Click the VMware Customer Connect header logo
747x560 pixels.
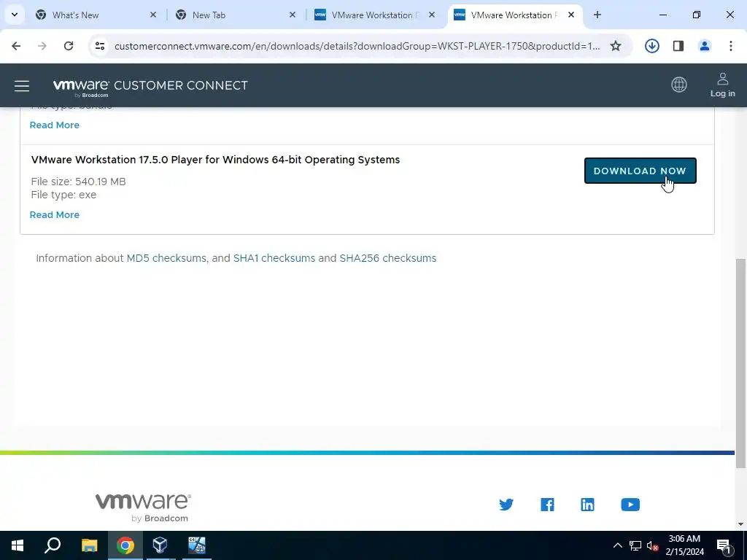(150, 87)
